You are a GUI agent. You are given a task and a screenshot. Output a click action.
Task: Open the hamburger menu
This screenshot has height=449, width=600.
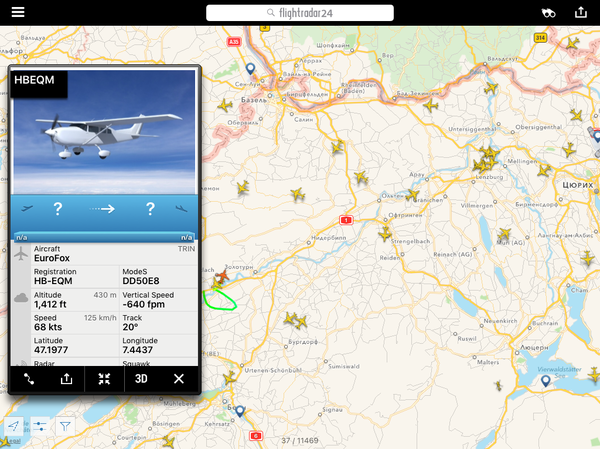coord(18,12)
